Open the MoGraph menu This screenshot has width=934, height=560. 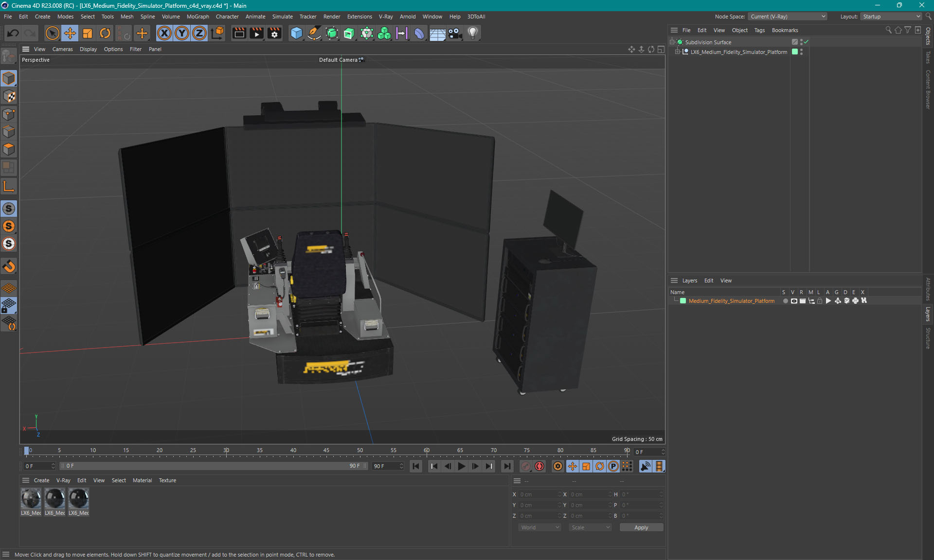pyautogui.click(x=198, y=17)
